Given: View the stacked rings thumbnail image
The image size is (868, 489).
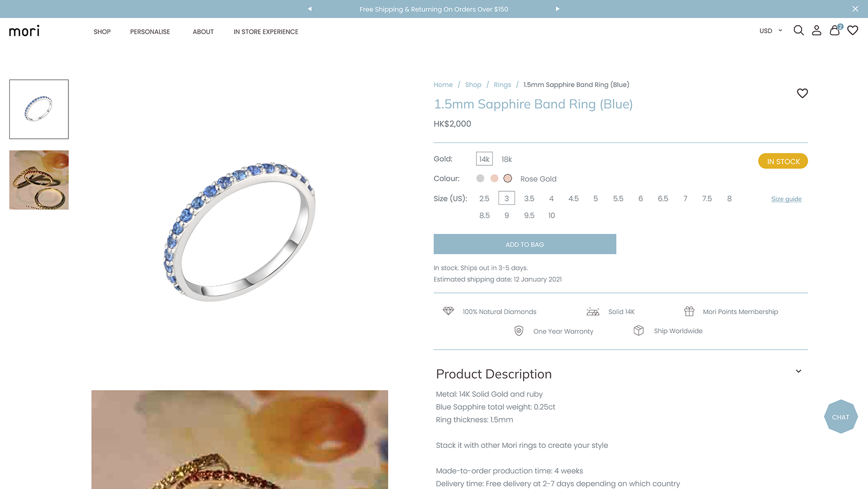Looking at the screenshot, I should tap(39, 180).
